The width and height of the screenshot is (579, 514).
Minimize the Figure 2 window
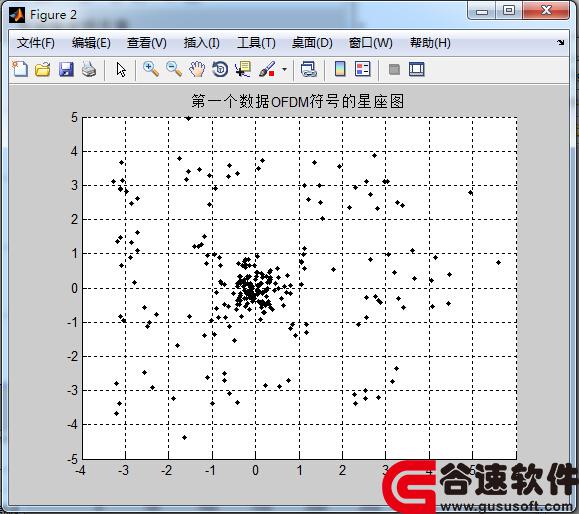pos(482,11)
